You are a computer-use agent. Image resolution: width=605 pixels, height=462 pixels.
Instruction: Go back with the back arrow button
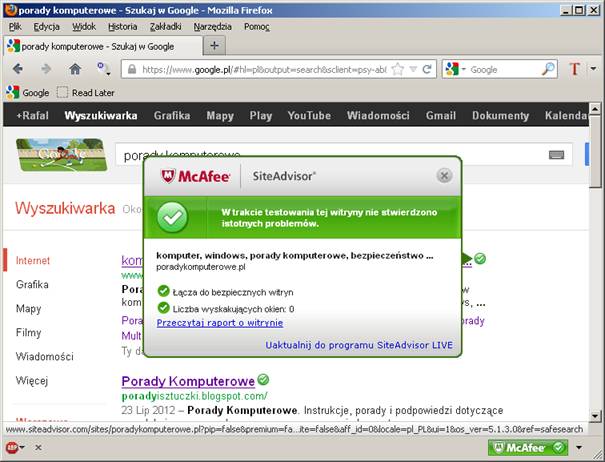18,69
